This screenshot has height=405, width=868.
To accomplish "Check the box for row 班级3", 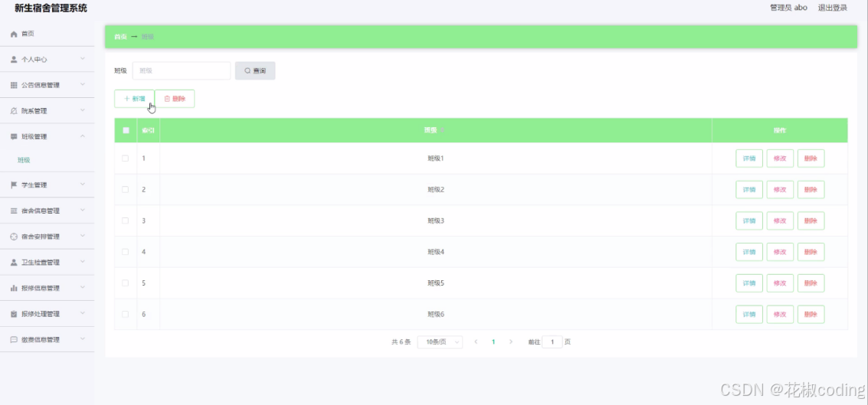I will [x=125, y=220].
